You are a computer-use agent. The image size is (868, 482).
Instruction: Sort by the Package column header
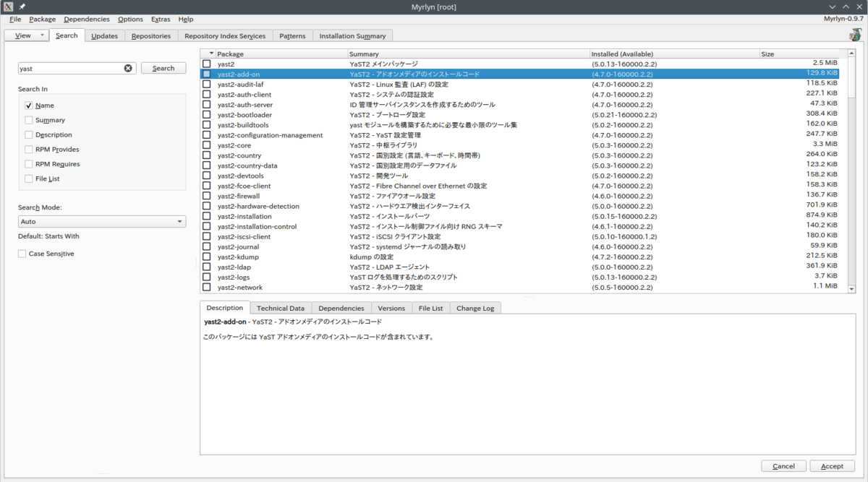point(281,53)
